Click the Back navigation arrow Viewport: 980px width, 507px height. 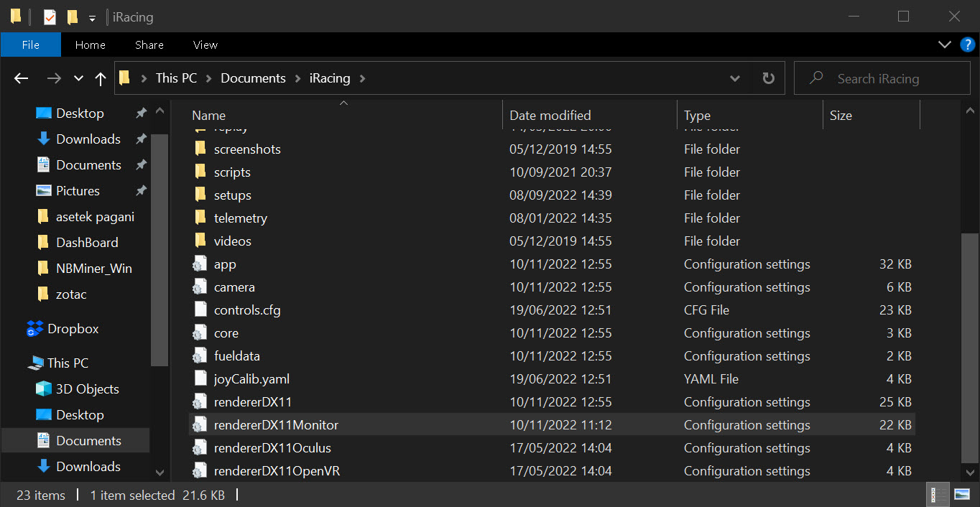point(22,79)
